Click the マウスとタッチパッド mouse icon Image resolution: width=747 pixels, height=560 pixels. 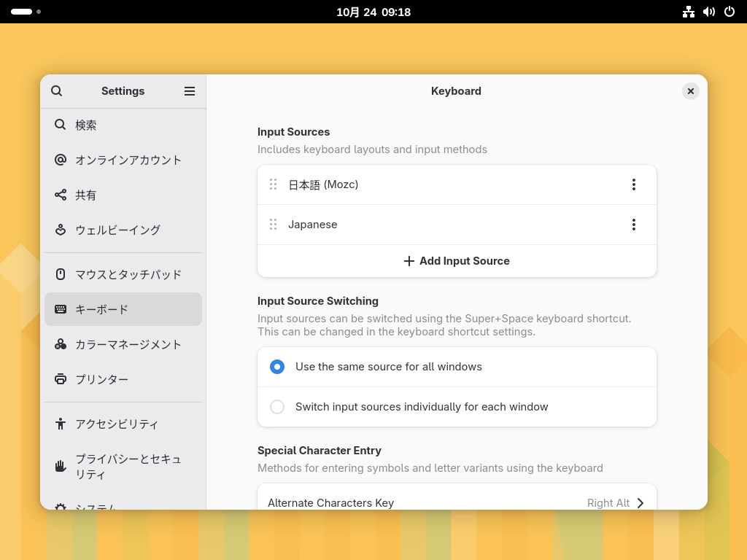click(x=61, y=274)
